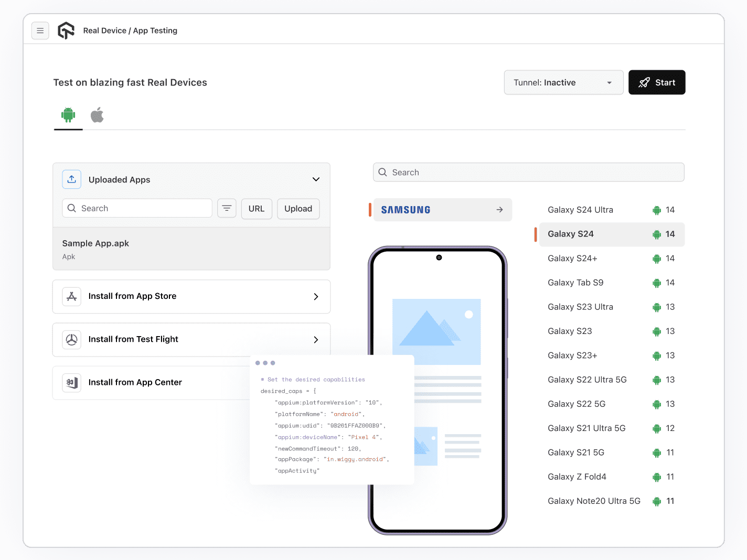Click Android icon beside Galaxy Z Fold4
Image resolution: width=747 pixels, height=560 pixels.
657,477
